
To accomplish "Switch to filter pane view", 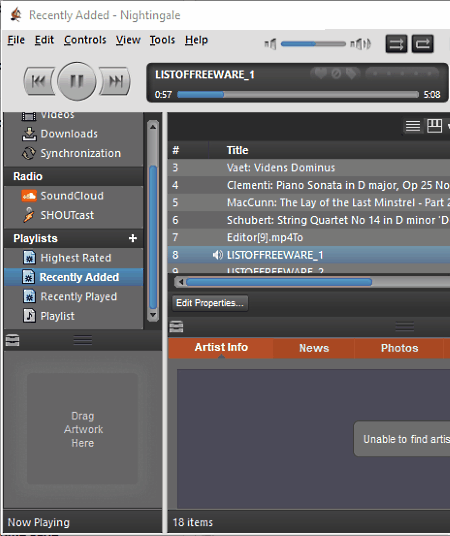I will pos(434,126).
